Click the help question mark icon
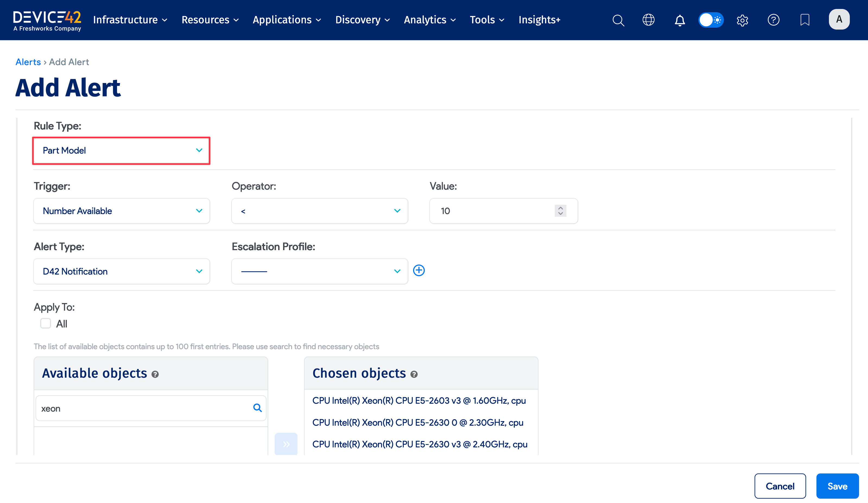The height and width of the screenshot is (503, 868). pyautogui.click(x=773, y=20)
